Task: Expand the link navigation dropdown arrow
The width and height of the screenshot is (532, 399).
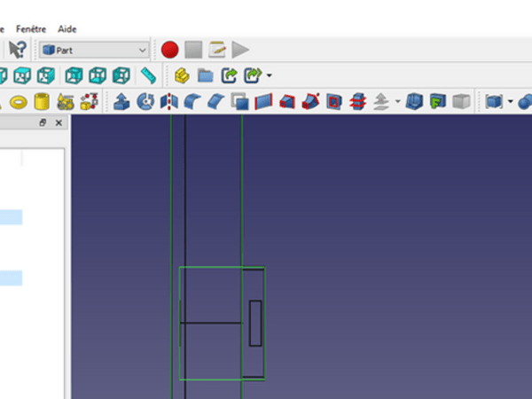Action: [269, 75]
